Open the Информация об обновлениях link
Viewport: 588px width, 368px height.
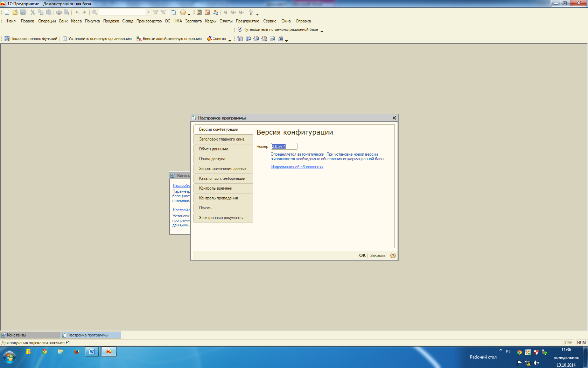(x=297, y=167)
